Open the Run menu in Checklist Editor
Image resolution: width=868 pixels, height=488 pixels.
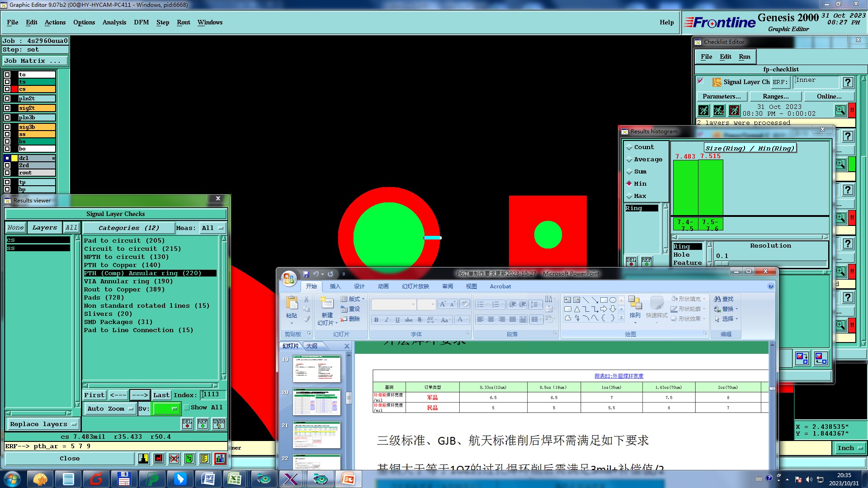pos(744,56)
